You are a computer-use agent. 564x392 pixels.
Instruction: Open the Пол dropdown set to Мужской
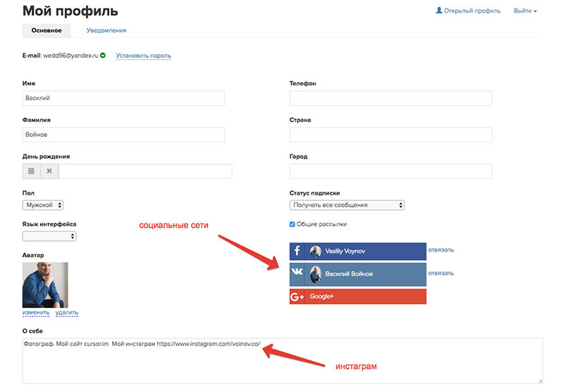pyautogui.click(x=43, y=205)
